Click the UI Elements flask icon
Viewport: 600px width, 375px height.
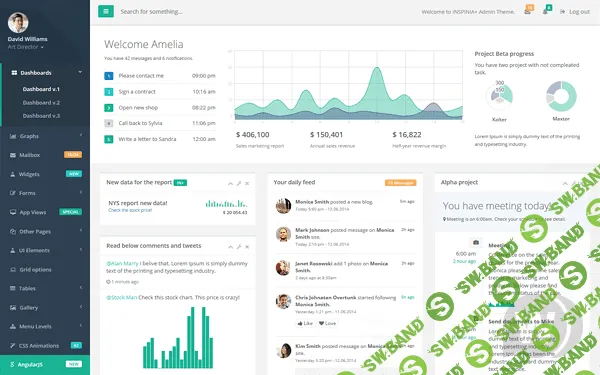pyautogui.click(x=13, y=250)
